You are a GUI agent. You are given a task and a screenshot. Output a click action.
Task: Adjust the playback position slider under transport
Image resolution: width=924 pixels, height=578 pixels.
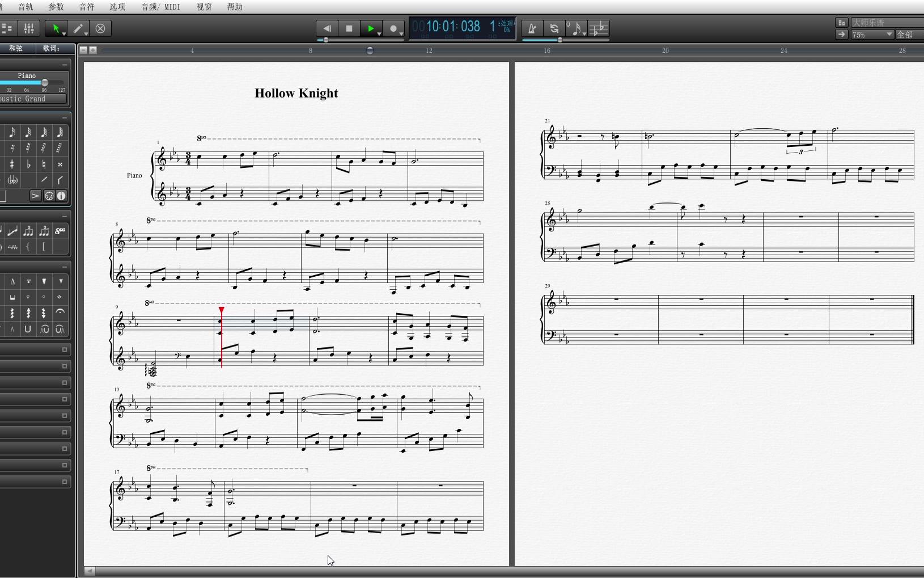coord(326,40)
